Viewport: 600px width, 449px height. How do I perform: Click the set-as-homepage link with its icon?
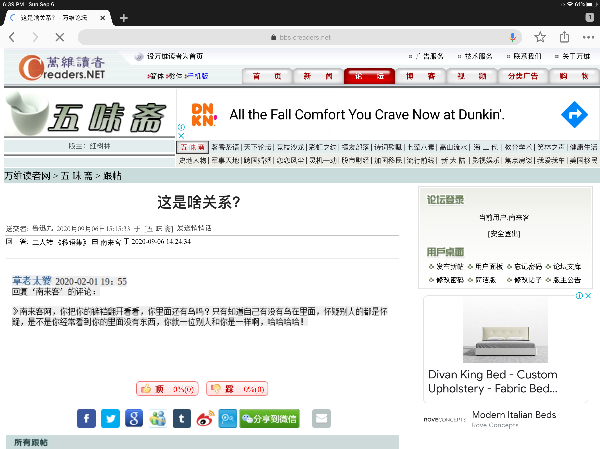click(169, 56)
